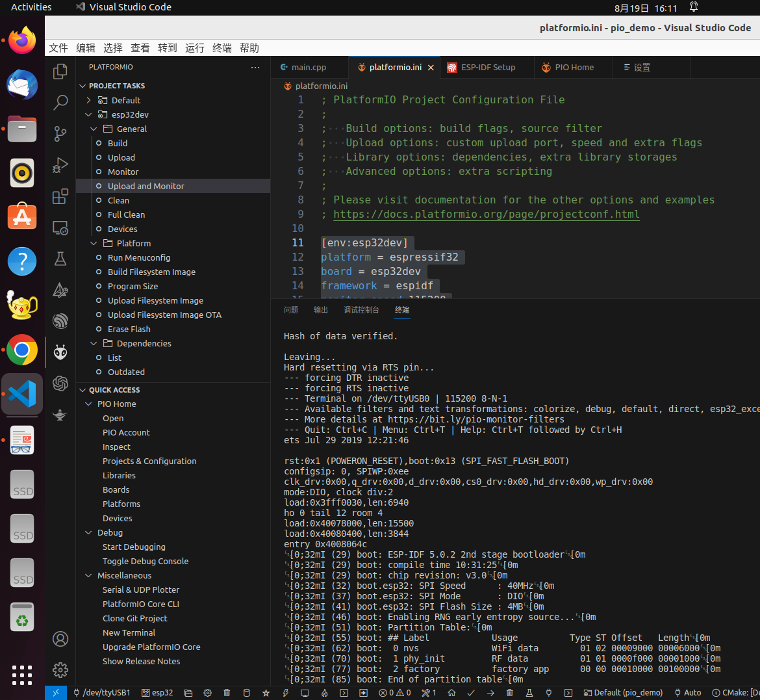Open the 终端 menu in the menu bar
This screenshot has width=760, height=700.
(x=222, y=47)
